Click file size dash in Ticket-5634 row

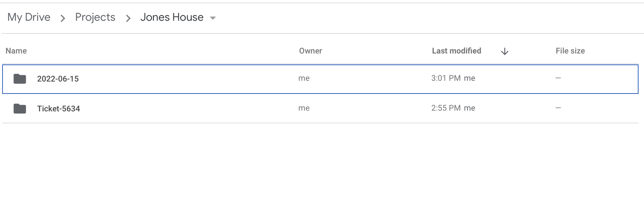[558, 108]
